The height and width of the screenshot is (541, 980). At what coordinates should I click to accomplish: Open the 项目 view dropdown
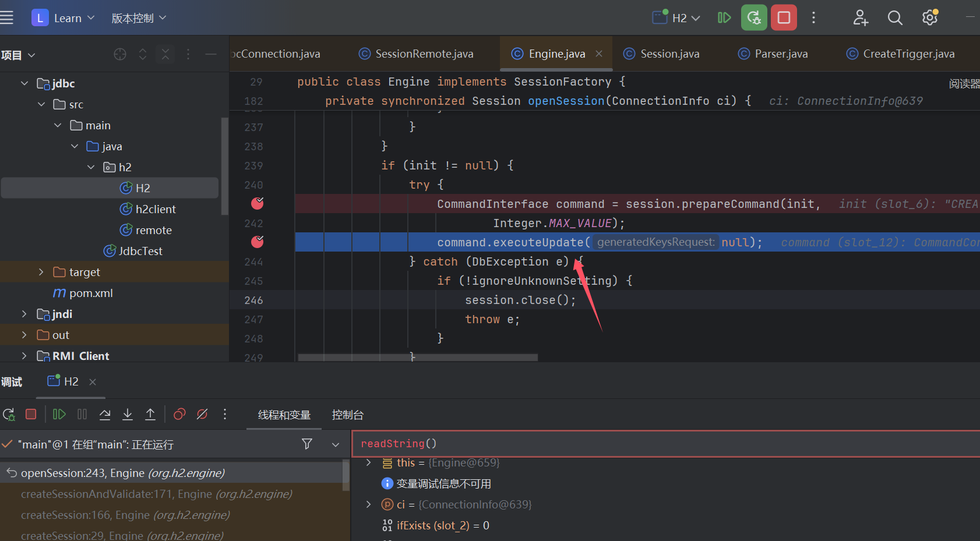18,55
